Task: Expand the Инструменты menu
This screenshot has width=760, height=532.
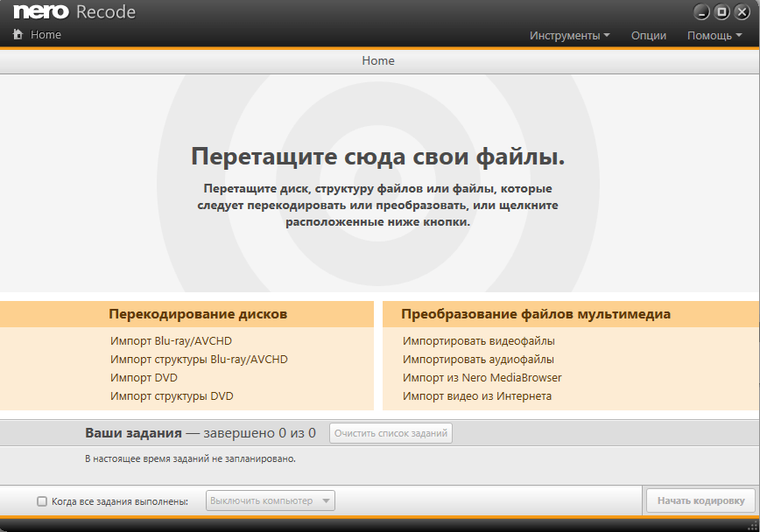Action: tap(570, 36)
